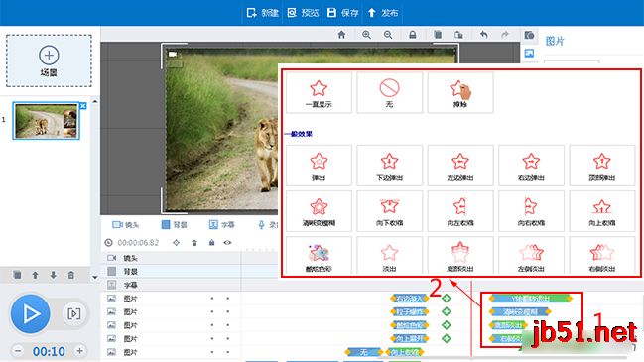
Task: Open the picture panel icon on right sidebar
Action: (x=529, y=53)
